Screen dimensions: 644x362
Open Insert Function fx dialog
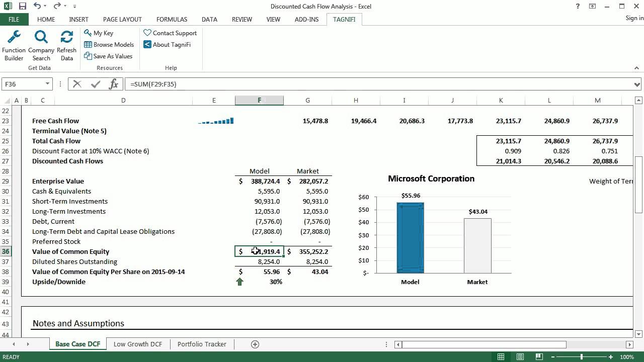tap(114, 84)
